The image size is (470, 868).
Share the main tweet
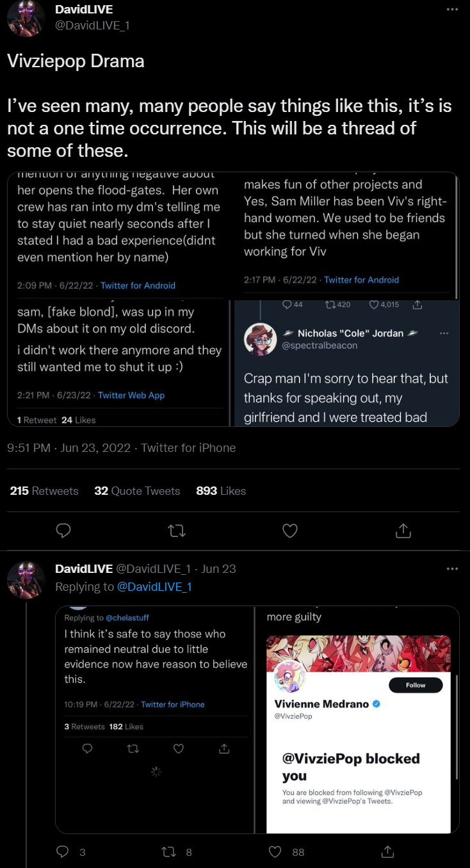point(403,531)
